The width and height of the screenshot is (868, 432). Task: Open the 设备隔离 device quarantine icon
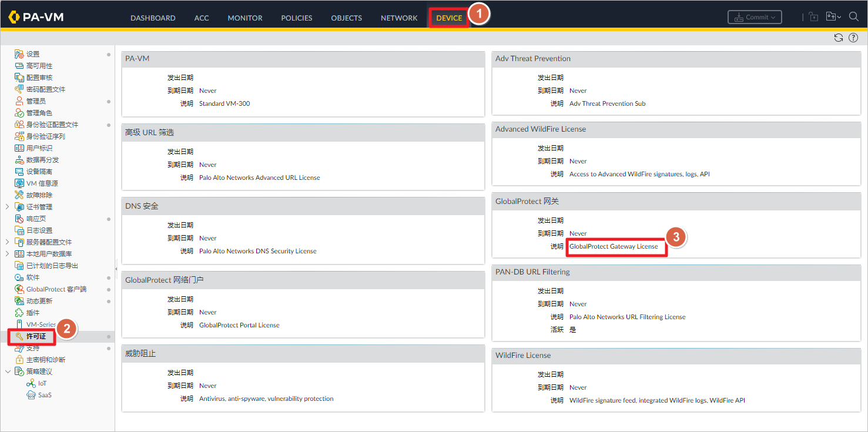point(19,172)
